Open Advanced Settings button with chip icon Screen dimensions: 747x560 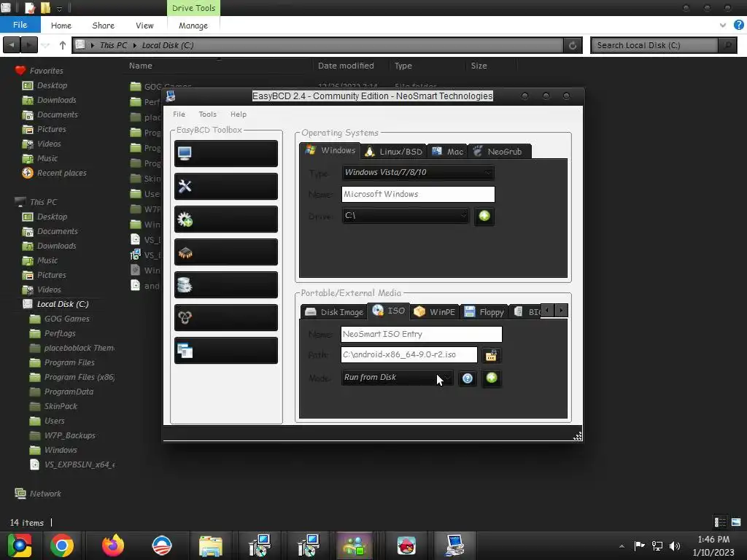pyautogui.click(x=226, y=252)
